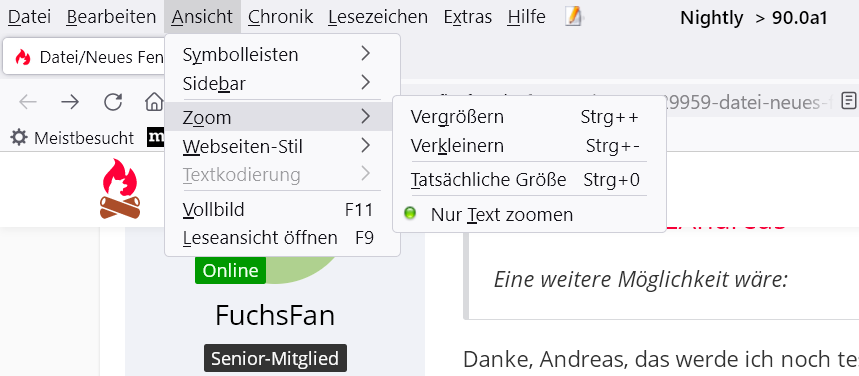Open the Chronik menu
The image size is (859, 376).
pos(280,17)
